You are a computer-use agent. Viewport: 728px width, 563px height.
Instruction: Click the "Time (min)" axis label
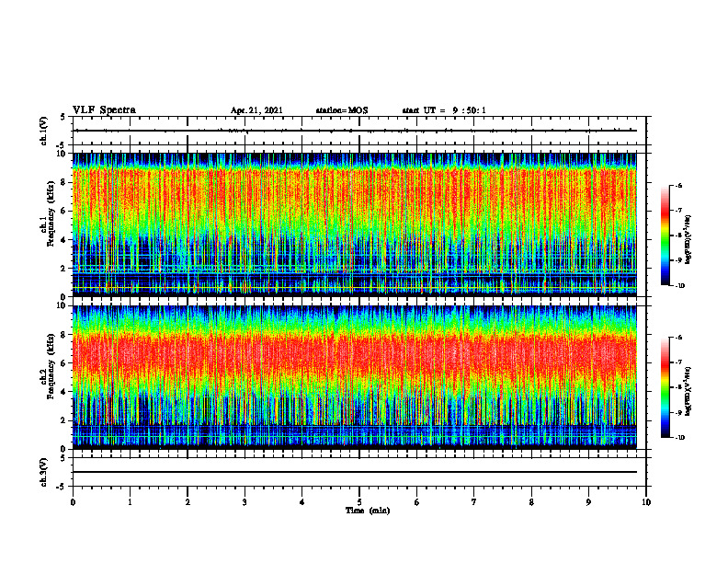coord(368,511)
